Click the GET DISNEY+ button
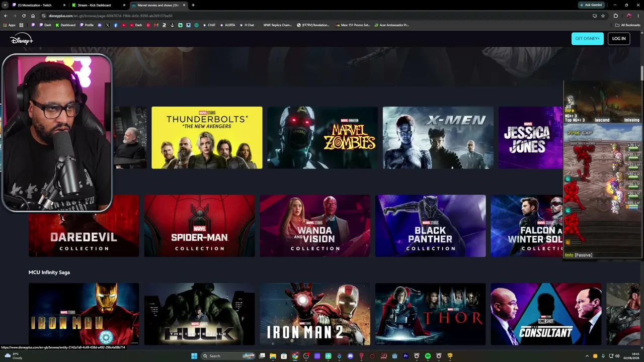The width and height of the screenshot is (644, 362). point(587,39)
